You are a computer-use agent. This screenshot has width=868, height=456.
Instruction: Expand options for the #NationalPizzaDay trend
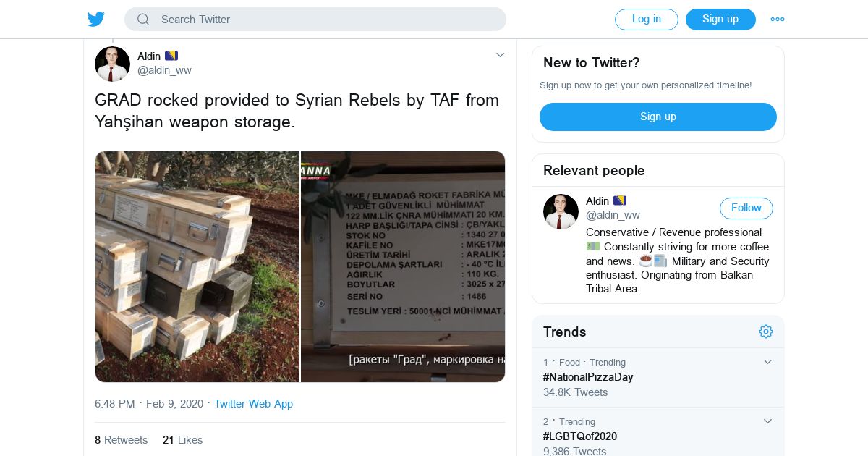767,362
